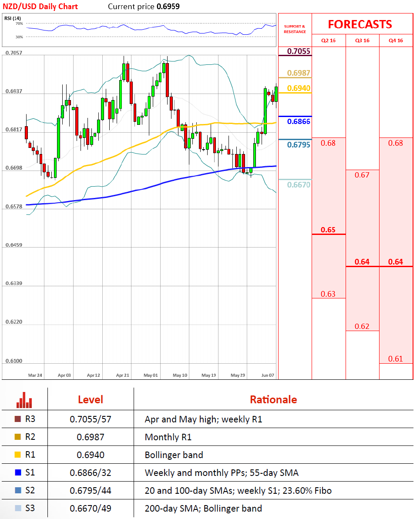Select the 0.6670 support level label
This screenshot has width=420, height=519.
pyautogui.click(x=299, y=185)
